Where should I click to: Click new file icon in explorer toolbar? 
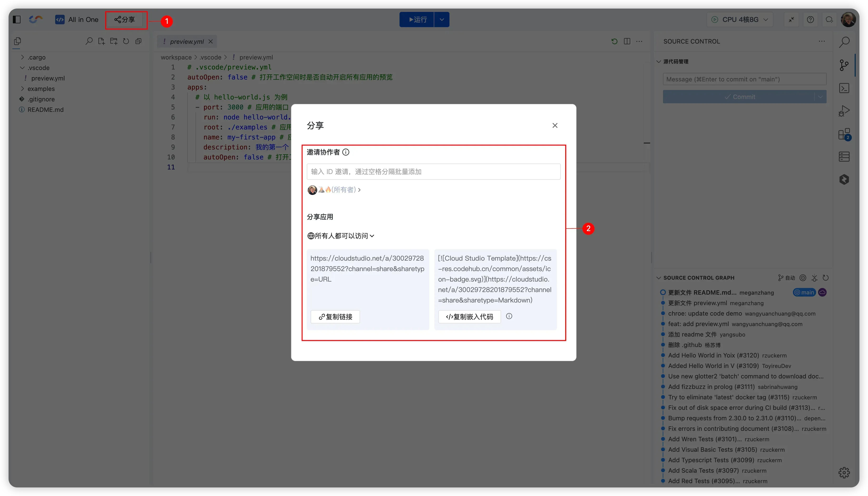(x=101, y=41)
